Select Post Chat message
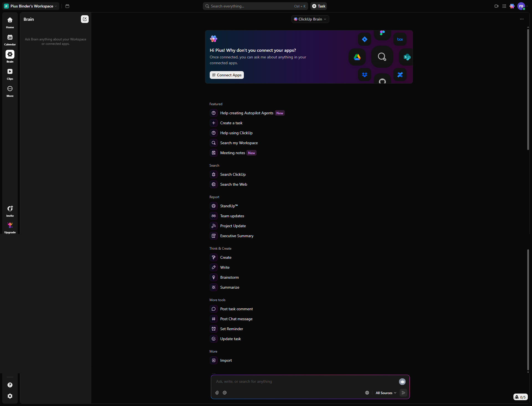This screenshot has height=406, width=532. 231,319
